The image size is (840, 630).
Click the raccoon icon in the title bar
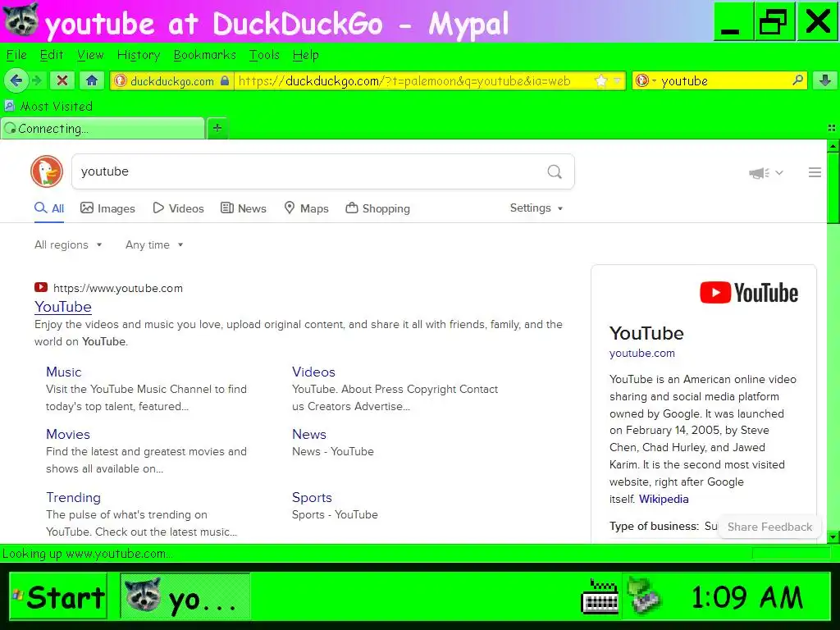pyautogui.click(x=21, y=20)
